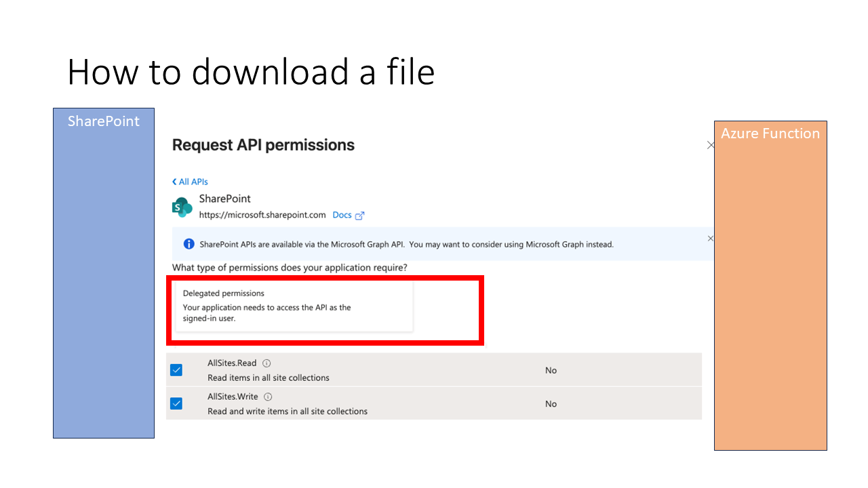Click the AllSites.Read permission row

434,370
